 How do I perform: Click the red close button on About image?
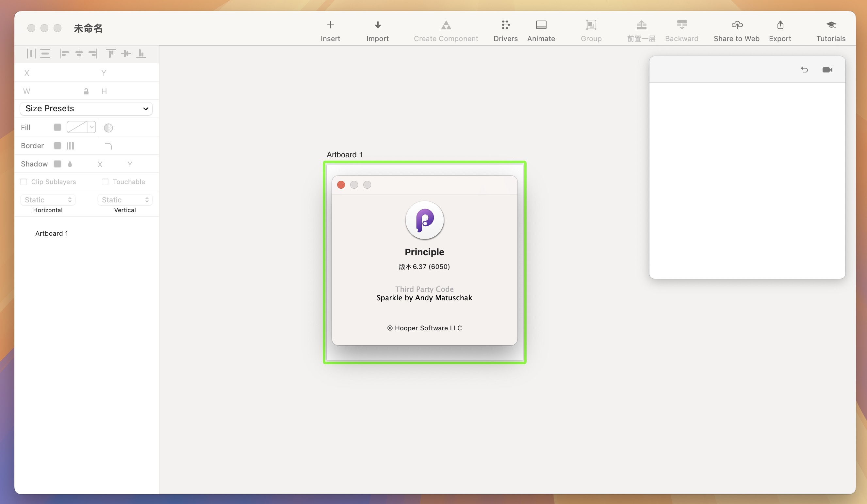(x=341, y=185)
